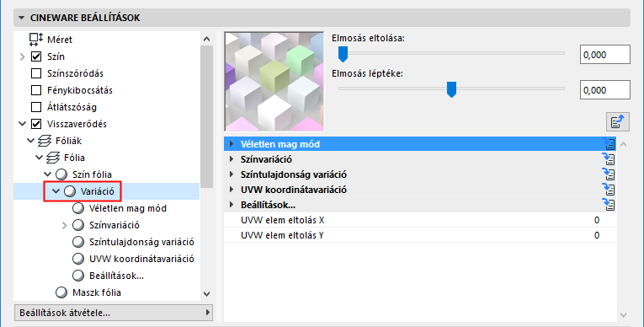The height and width of the screenshot is (327, 644).
Task: Click the Elmosás eltolása value field
Action: [605, 55]
